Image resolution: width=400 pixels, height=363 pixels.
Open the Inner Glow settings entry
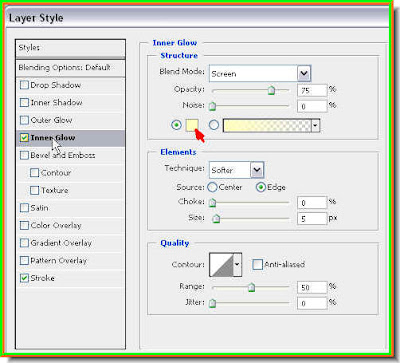[53, 137]
